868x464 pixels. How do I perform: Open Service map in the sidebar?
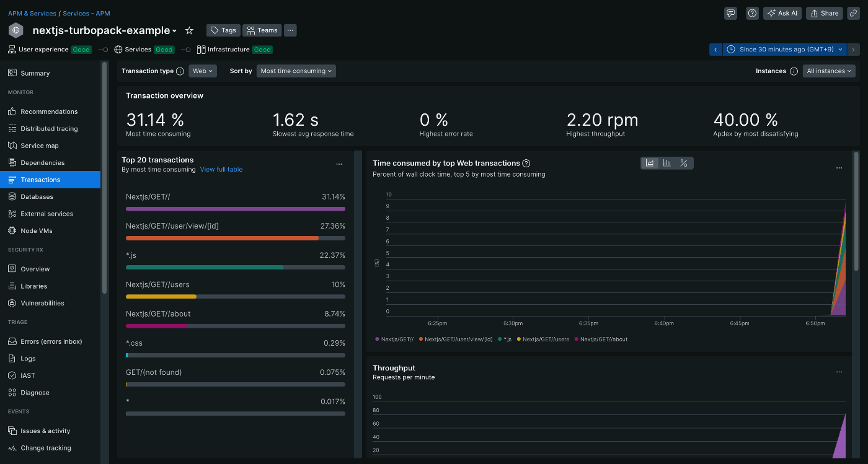pos(50,146)
